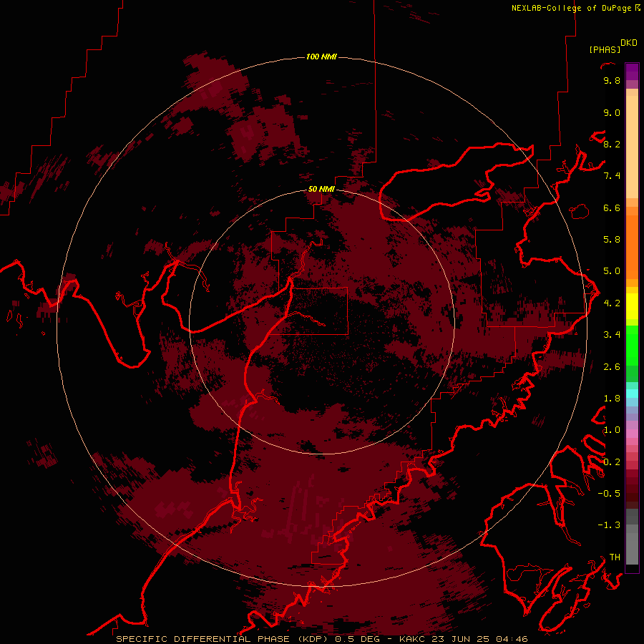The image size is (644, 644).
Task: Click the purple top color bar segment
Action: 632,72
